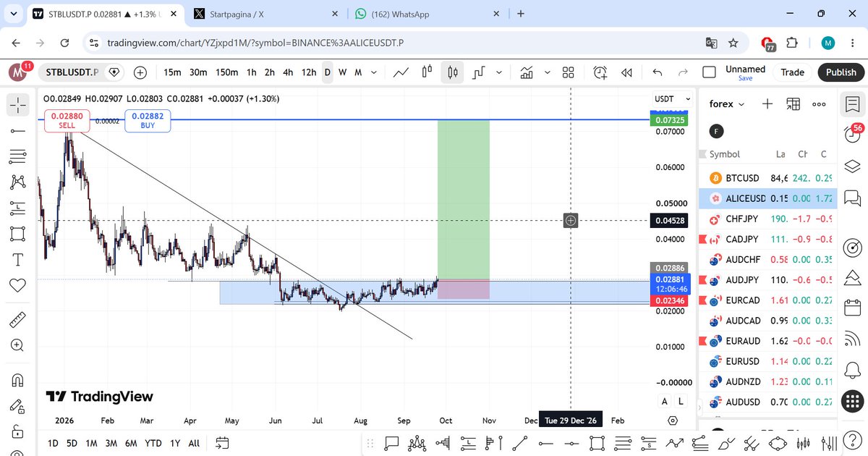Click the red SELL 0.02880 button
868x456 pixels.
(x=67, y=121)
